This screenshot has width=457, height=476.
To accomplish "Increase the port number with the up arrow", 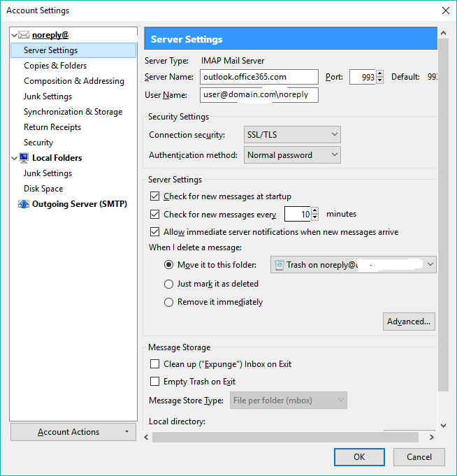I will click(x=380, y=73).
